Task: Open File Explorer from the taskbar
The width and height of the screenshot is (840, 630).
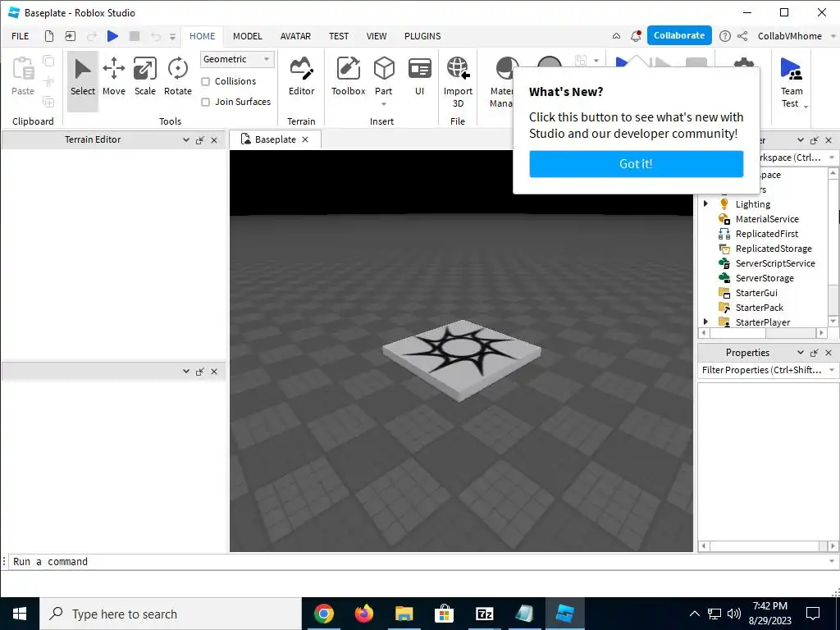Action: click(x=404, y=614)
